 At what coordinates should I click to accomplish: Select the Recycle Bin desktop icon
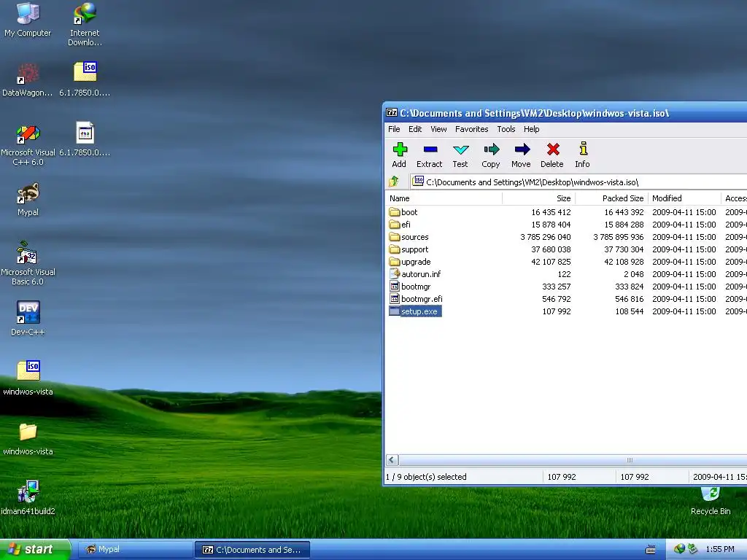tap(711, 500)
